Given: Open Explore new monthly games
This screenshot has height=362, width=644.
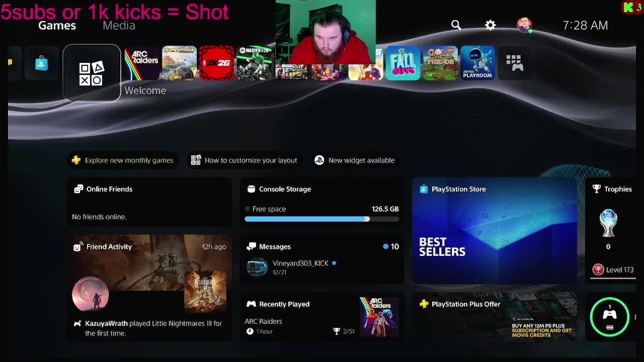Looking at the screenshot, I should point(123,160).
